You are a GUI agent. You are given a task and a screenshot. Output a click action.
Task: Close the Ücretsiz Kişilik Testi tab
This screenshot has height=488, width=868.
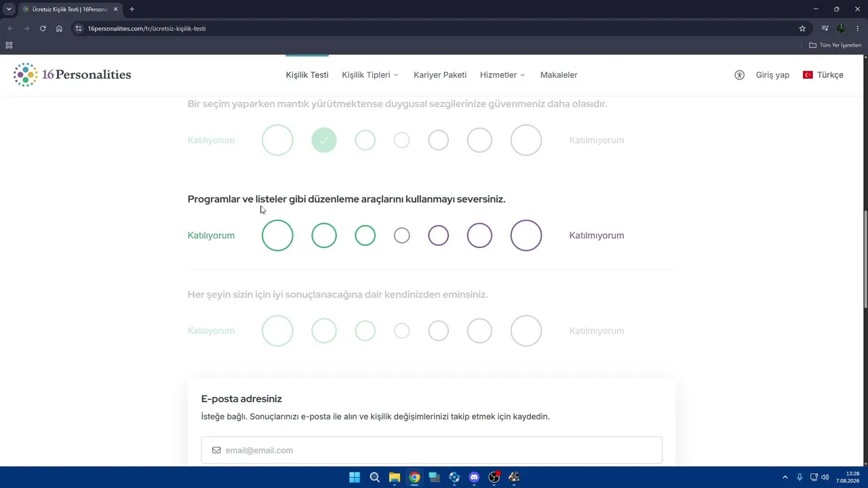click(115, 9)
